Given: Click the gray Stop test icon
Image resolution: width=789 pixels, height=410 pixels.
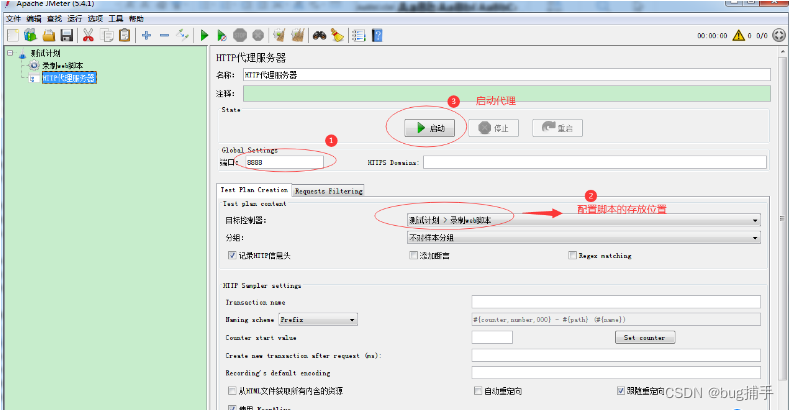Looking at the screenshot, I should (240, 35).
